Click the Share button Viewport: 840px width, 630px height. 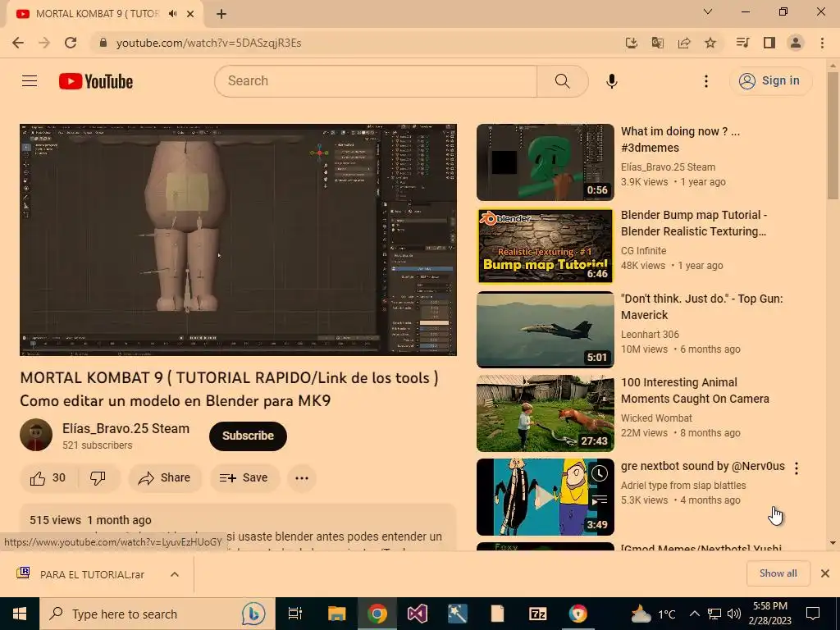click(x=164, y=478)
